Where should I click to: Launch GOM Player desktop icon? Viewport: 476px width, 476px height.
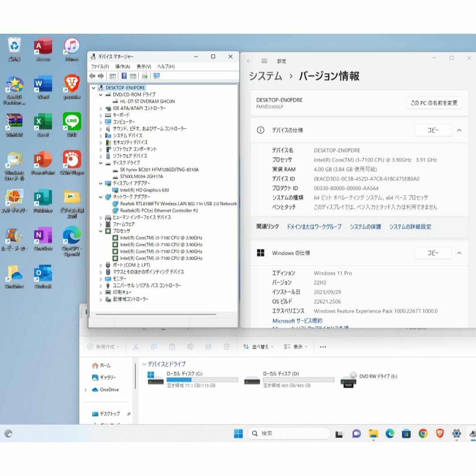tap(72, 163)
